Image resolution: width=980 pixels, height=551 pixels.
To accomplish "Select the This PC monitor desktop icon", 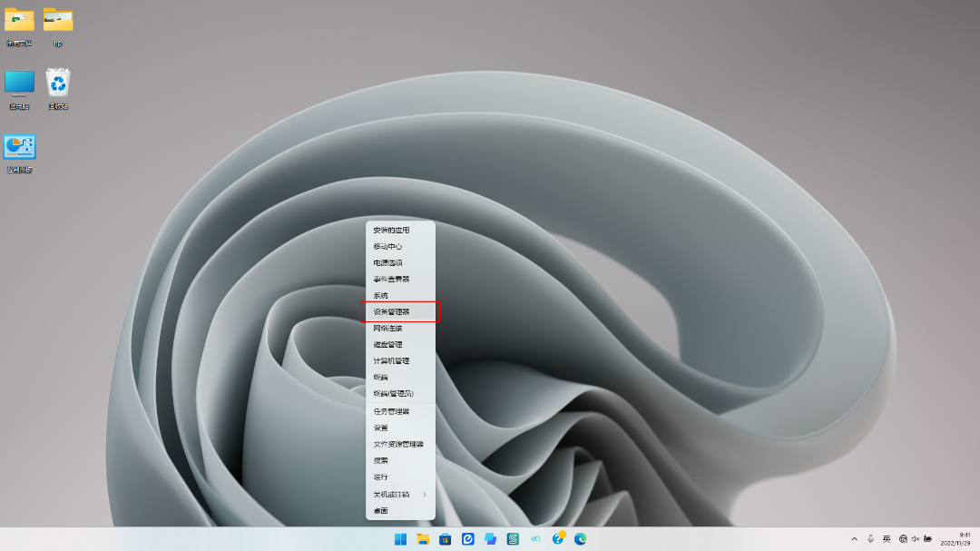I will coord(19,91).
